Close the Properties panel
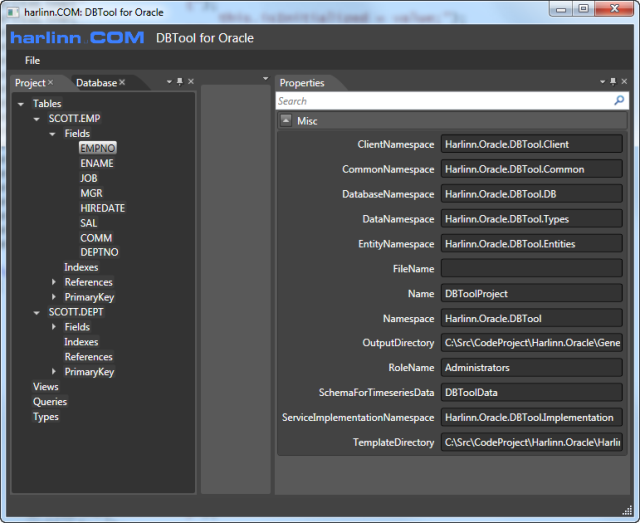This screenshot has height=523, width=640. 624,82
